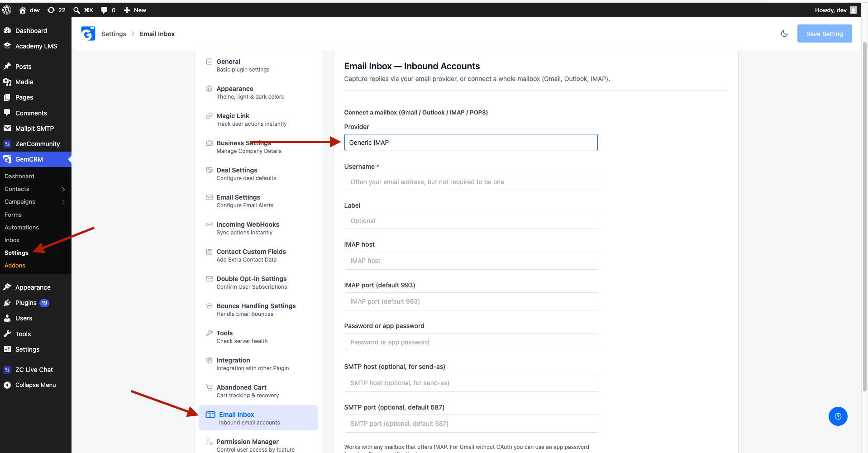Click the IMAP host input field

point(471,261)
